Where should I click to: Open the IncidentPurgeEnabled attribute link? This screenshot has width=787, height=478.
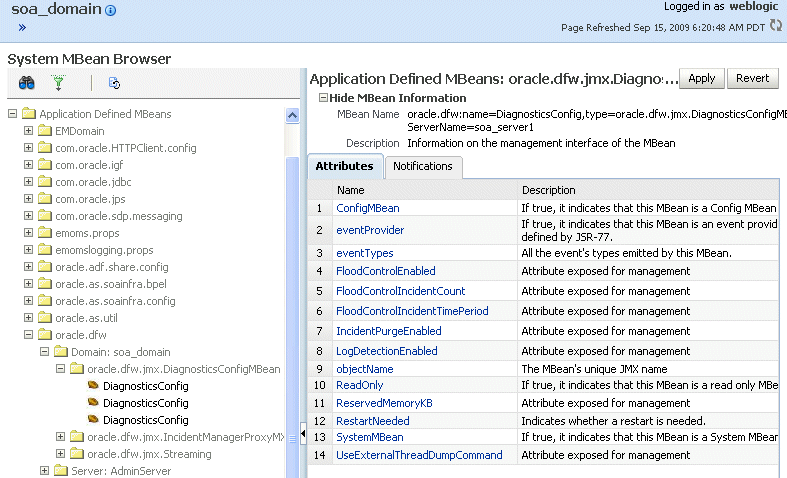(389, 331)
